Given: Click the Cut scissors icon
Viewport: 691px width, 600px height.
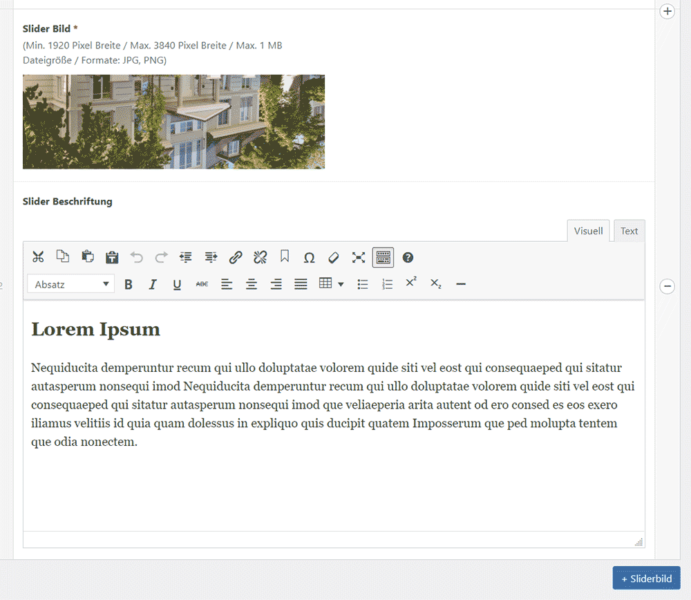Looking at the screenshot, I should point(38,257).
